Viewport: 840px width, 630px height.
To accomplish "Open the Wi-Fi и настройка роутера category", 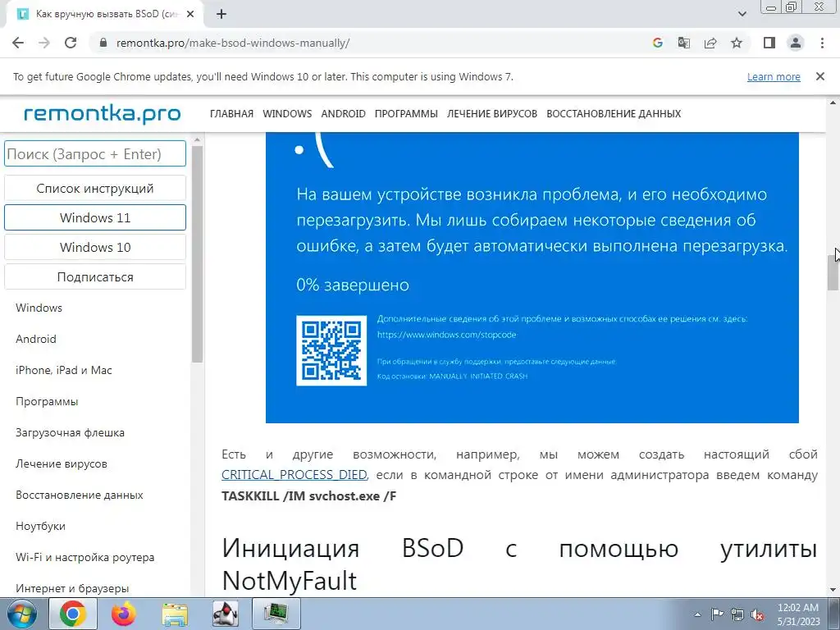I will (84, 557).
